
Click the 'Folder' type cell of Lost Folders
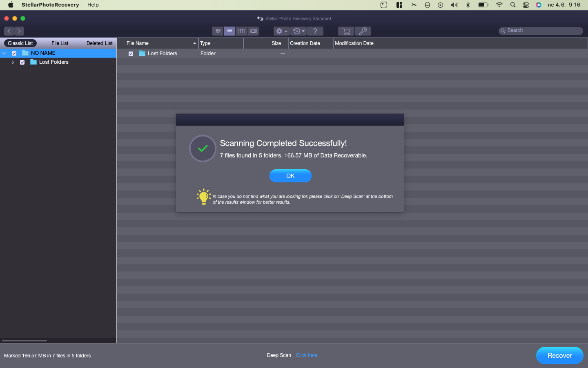click(x=208, y=54)
